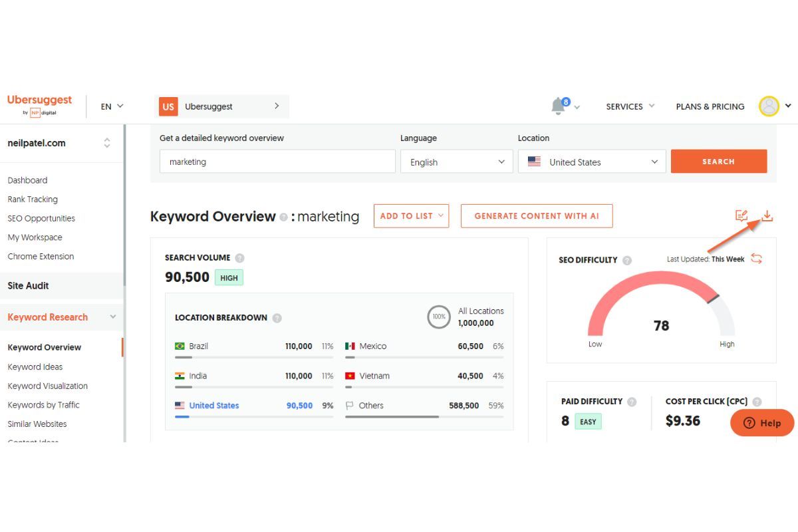Refresh SEO difficulty data icon

tap(756, 259)
